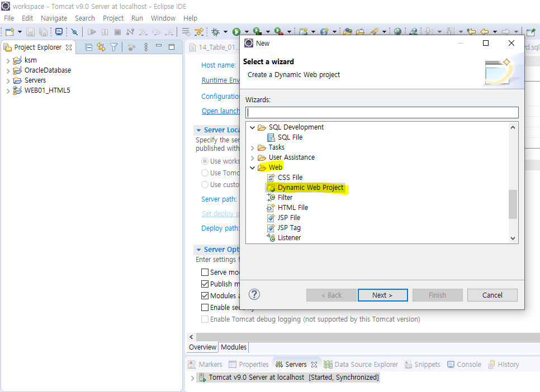Expand the WEB01_HTML5 project
The image size is (540, 392).
click(8, 91)
